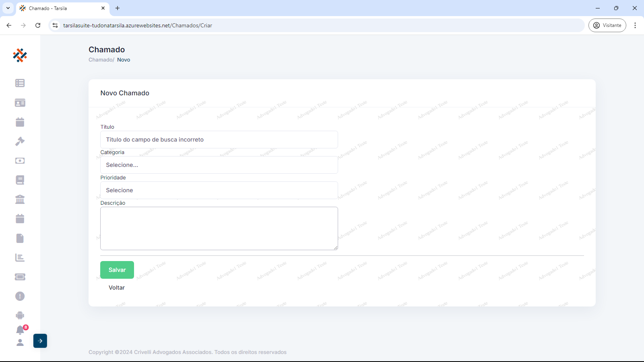Open the money bill icon in sidebar
The width and height of the screenshot is (644, 362).
20,160
